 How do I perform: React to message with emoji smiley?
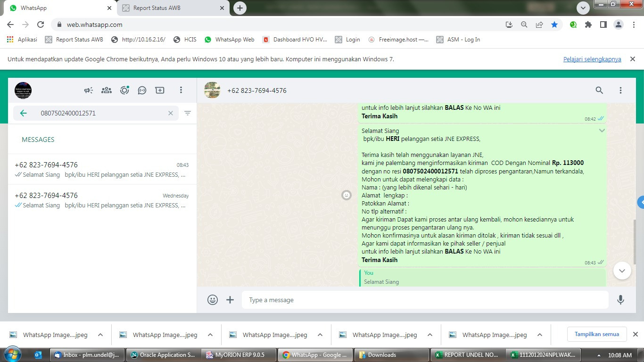[347, 195]
